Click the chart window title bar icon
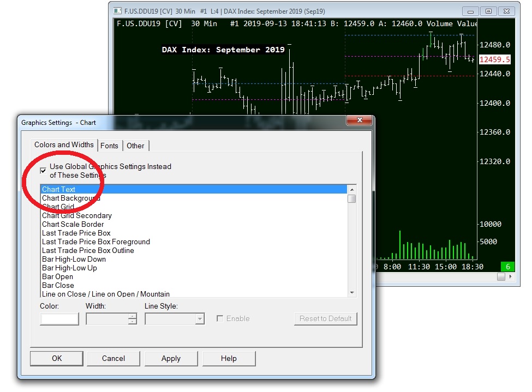 point(117,11)
